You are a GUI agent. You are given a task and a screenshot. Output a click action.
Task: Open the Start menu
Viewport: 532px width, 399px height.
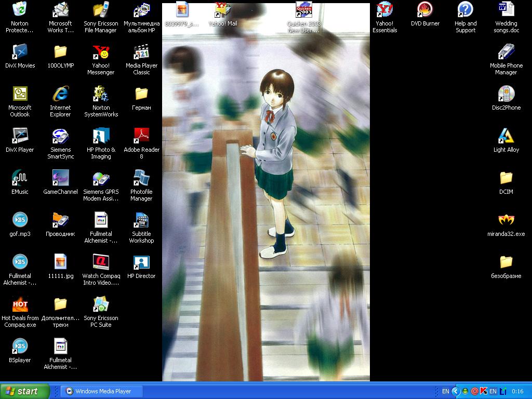tap(25, 391)
